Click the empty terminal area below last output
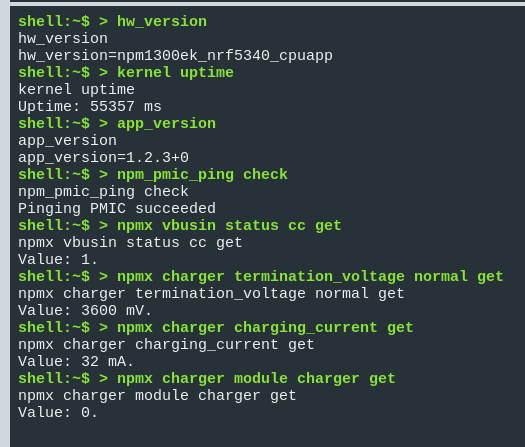 [x=267, y=434]
